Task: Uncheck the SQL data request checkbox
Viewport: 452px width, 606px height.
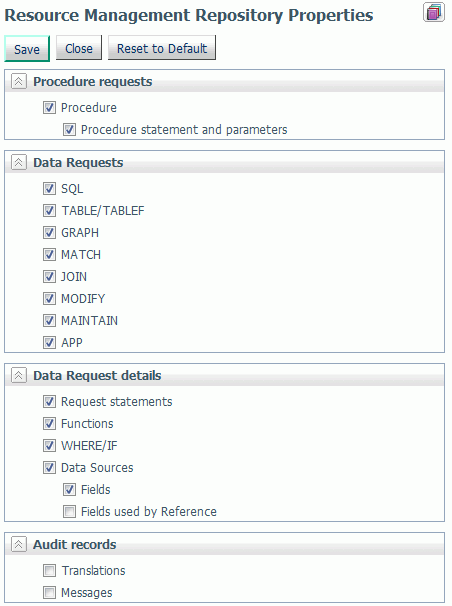Action: tap(49, 189)
